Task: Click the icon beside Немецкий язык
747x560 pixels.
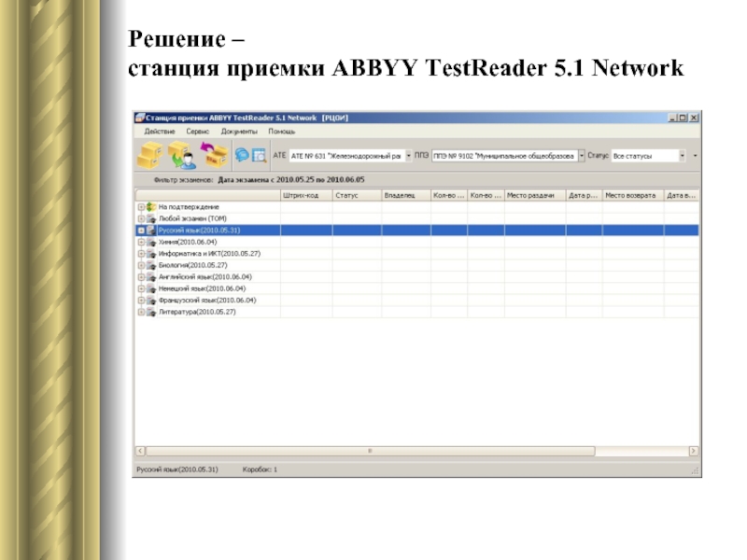Action: click(x=151, y=288)
